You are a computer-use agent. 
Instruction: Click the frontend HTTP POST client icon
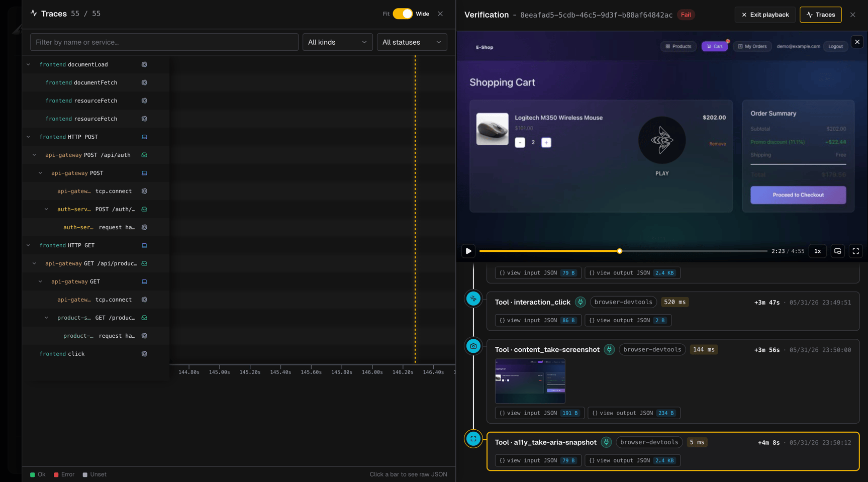pos(144,137)
